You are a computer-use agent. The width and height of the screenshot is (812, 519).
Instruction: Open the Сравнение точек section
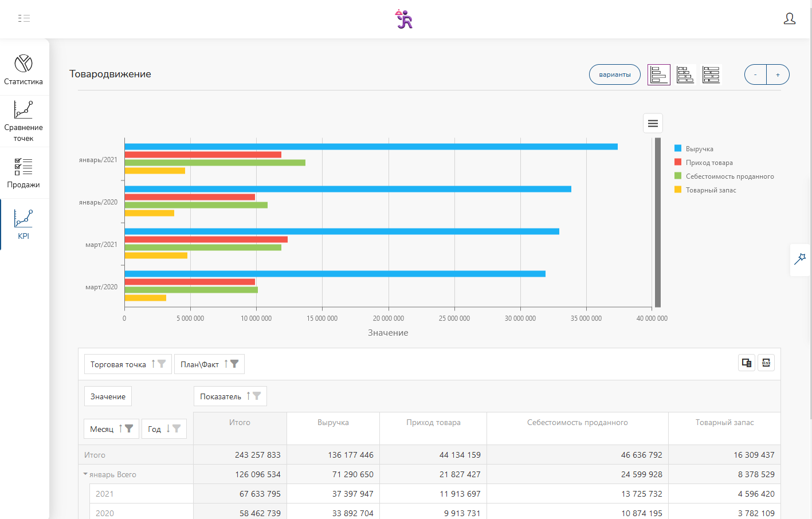pyautogui.click(x=23, y=121)
